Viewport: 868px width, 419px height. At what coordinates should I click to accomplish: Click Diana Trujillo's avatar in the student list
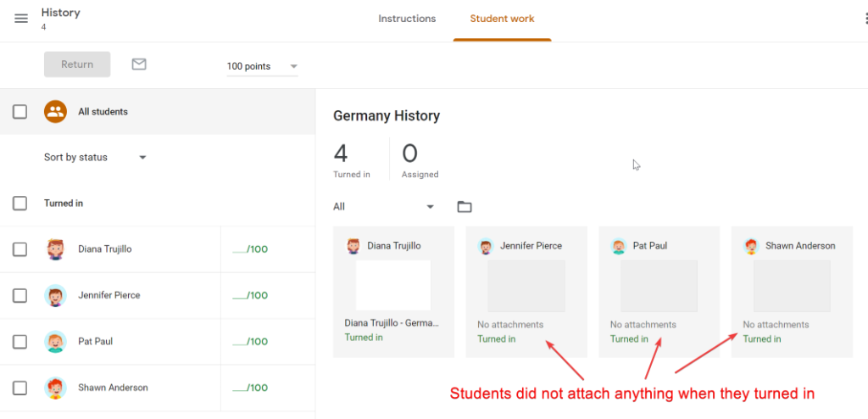click(55, 249)
